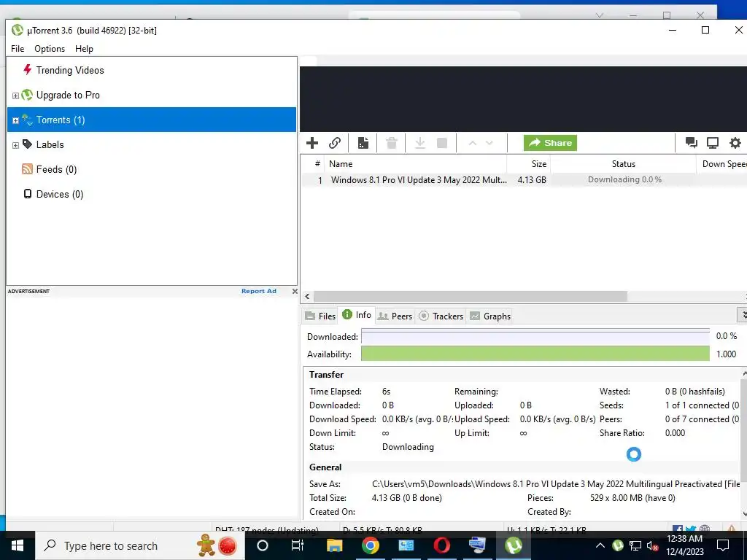747x560 pixels.
Task: Click the Report Ad link
Action: point(259,291)
